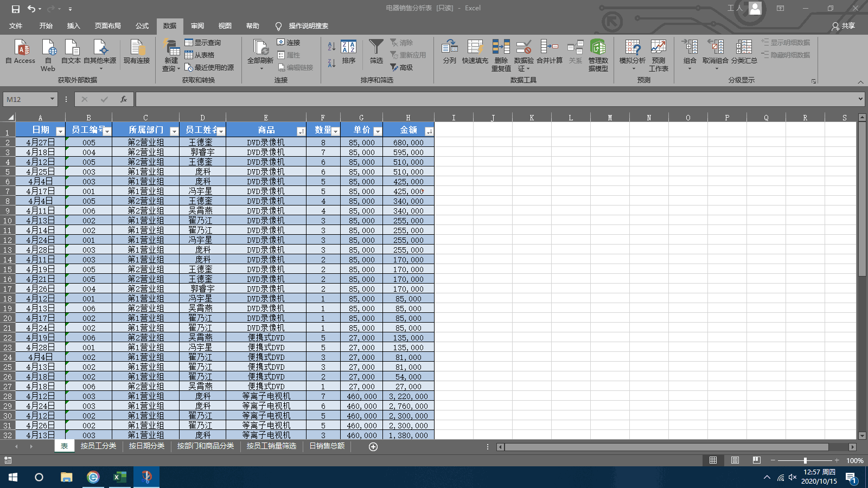Click the Undo arrow icon
This screenshot has width=868, height=488.
coord(31,9)
